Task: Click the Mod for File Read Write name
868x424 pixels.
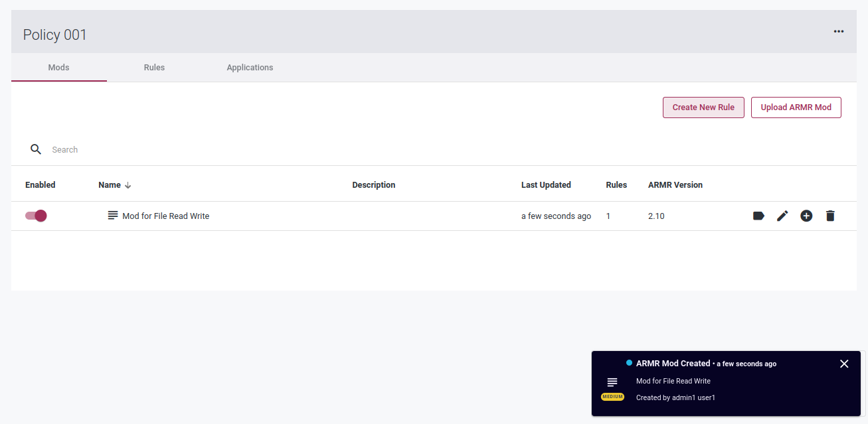Action: click(166, 216)
